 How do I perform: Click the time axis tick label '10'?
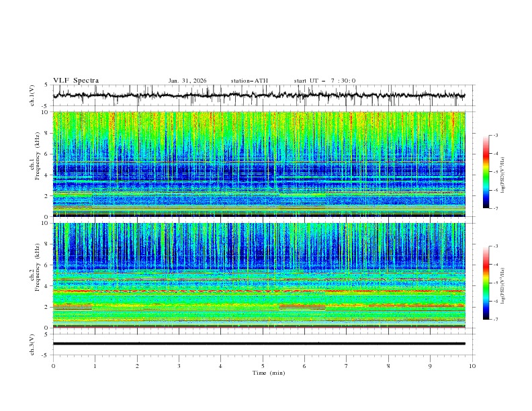pyautogui.click(x=472, y=366)
